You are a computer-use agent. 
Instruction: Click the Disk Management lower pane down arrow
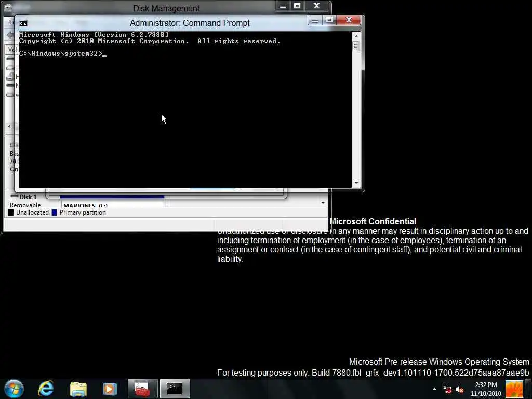pos(323,203)
